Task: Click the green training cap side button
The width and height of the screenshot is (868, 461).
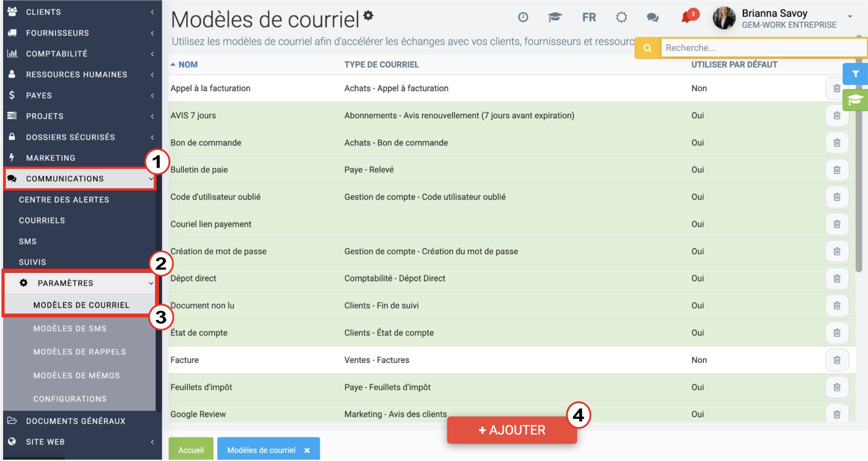Action: pyautogui.click(x=855, y=100)
